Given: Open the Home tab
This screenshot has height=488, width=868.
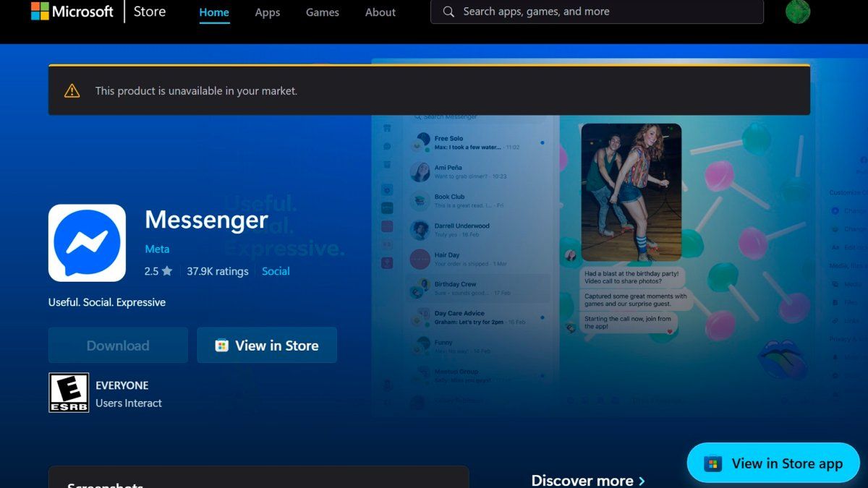Looking at the screenshot, I should pyautogui.click(x=214, y=12).
